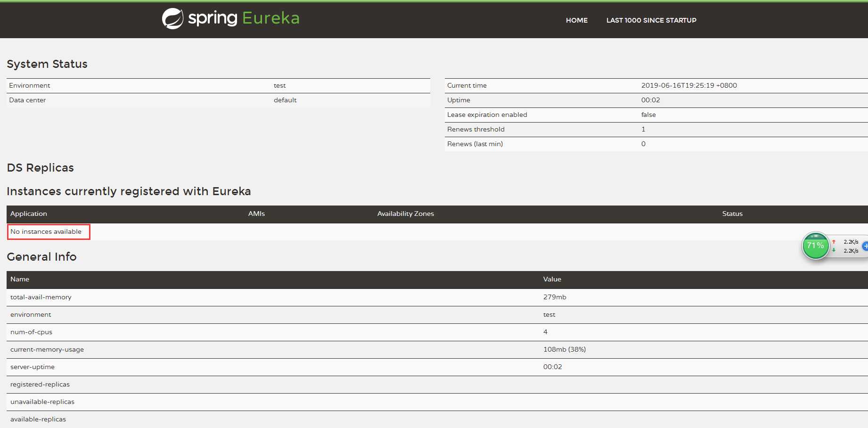
Task: Click the blue plus on speed widget
Action: [x=865, y=246]
